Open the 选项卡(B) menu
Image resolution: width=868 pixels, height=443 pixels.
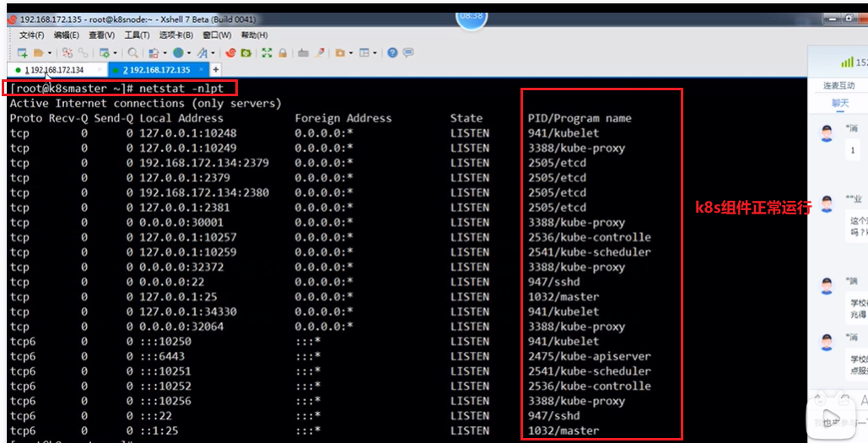(176, 35)
